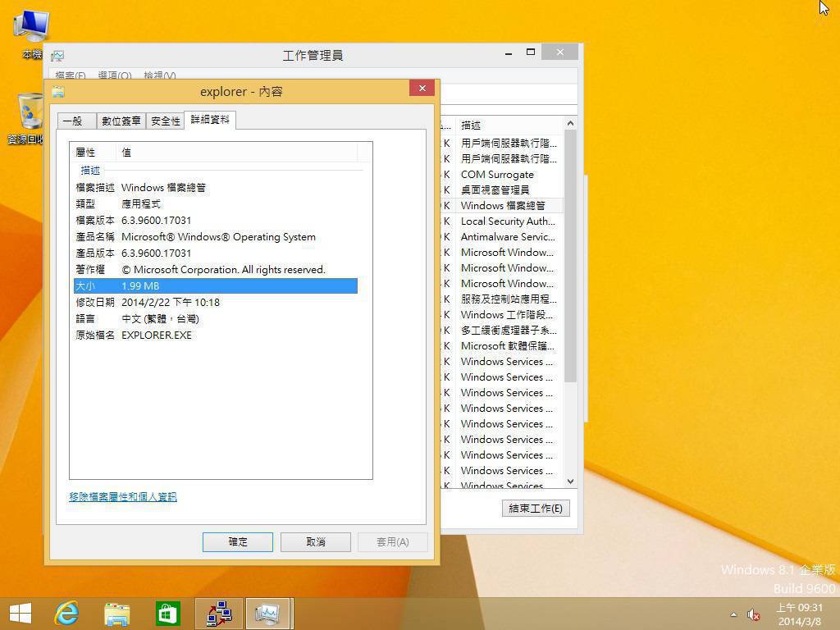Screen dimensions: 840x630
Task: Select the Antimalware Servic... process row
Action: coord(503,237)
